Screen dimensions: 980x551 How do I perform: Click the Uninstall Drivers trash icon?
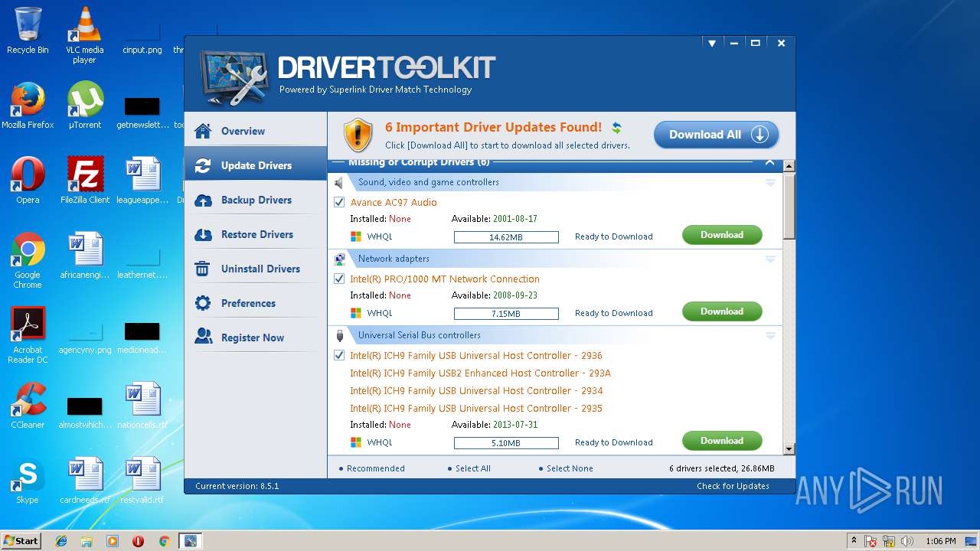[203, 269]
